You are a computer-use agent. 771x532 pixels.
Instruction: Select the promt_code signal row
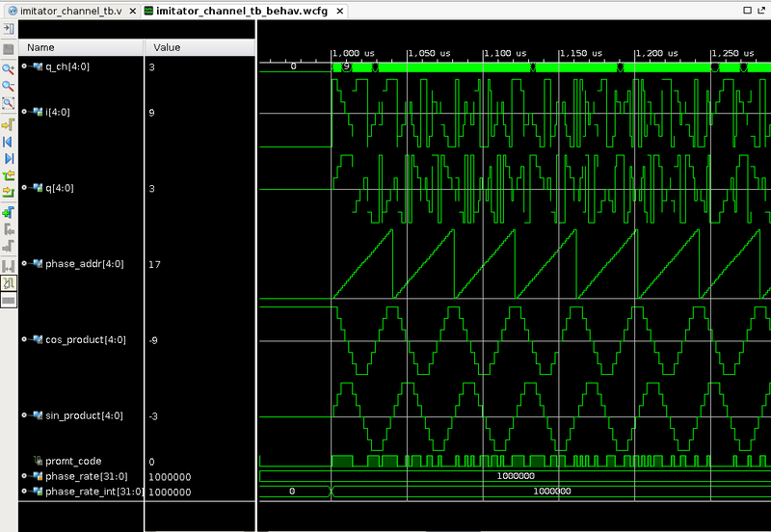click(72, 461)
